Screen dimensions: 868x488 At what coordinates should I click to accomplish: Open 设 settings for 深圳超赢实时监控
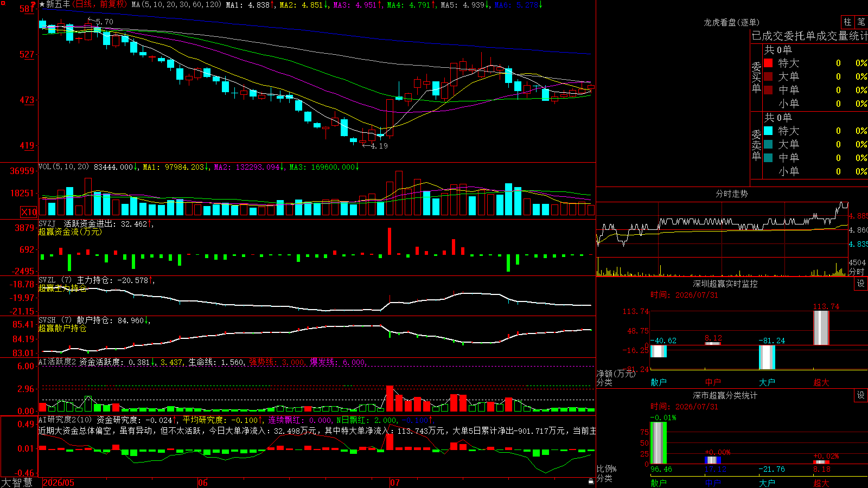coord(861,284)
